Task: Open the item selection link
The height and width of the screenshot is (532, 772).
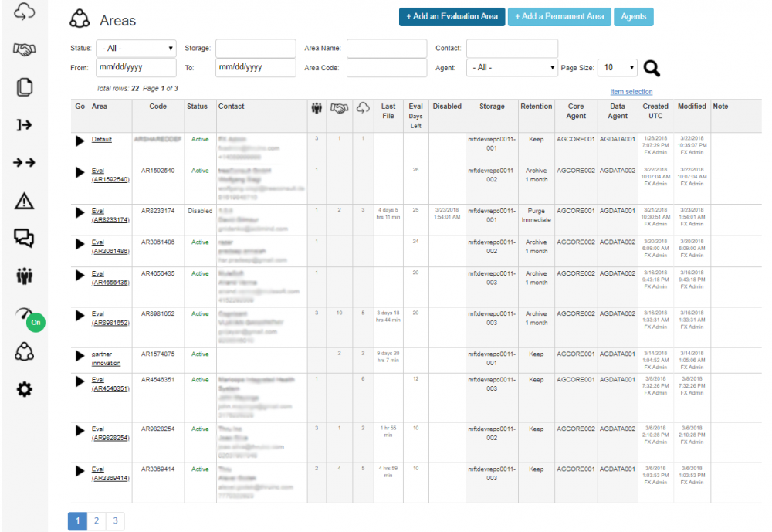Action: (x=631, y=92)
